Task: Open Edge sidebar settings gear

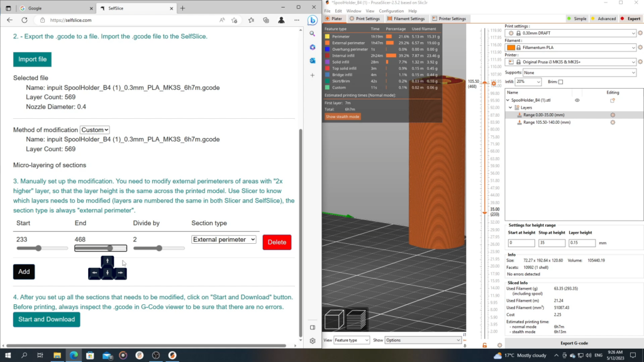Action: click(x=313, y=341)
